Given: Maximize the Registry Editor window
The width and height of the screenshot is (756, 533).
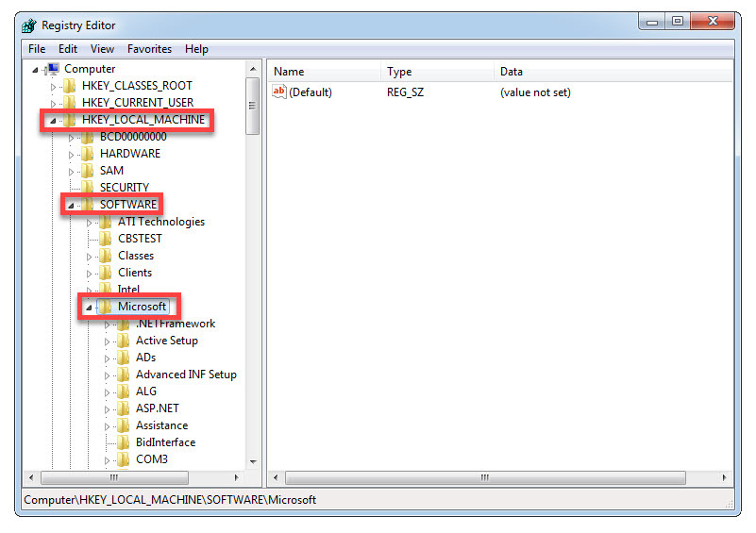Looking at the screenshot, I should click(678, 21).
